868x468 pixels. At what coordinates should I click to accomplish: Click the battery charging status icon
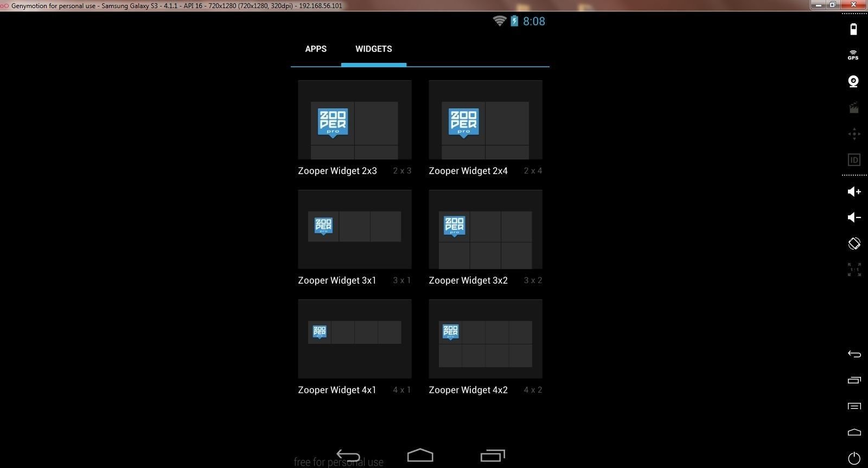[x=514, y=21]
